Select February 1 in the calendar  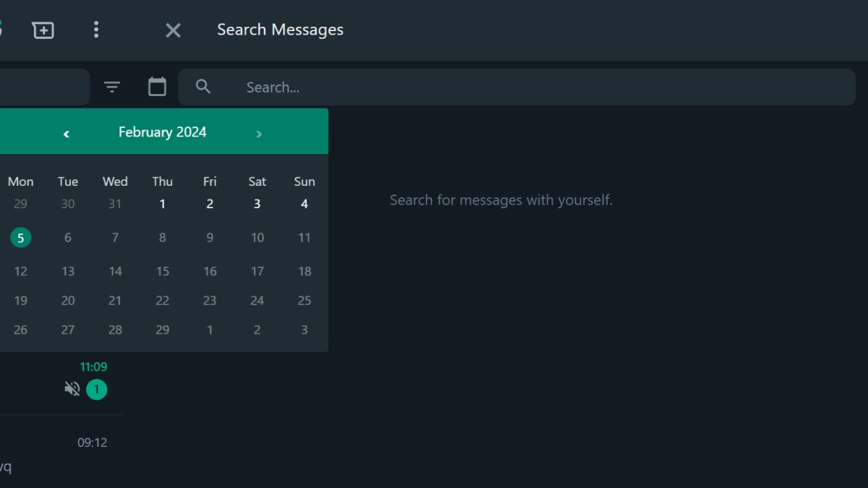163,204
